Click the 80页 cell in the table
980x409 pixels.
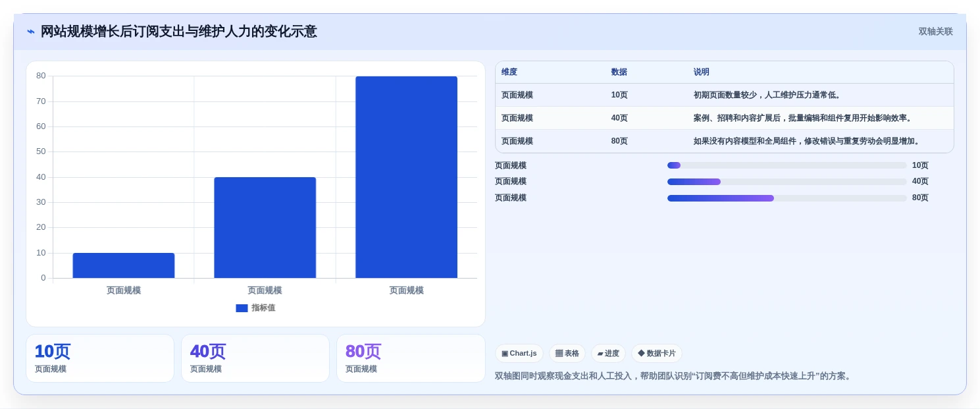pyautogui.click(x=619, y=141)
